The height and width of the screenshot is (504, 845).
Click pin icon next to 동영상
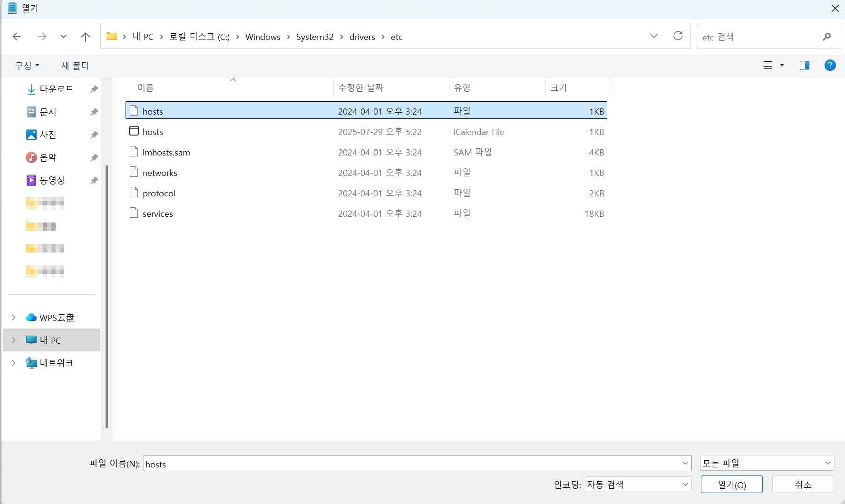[94, 180]
